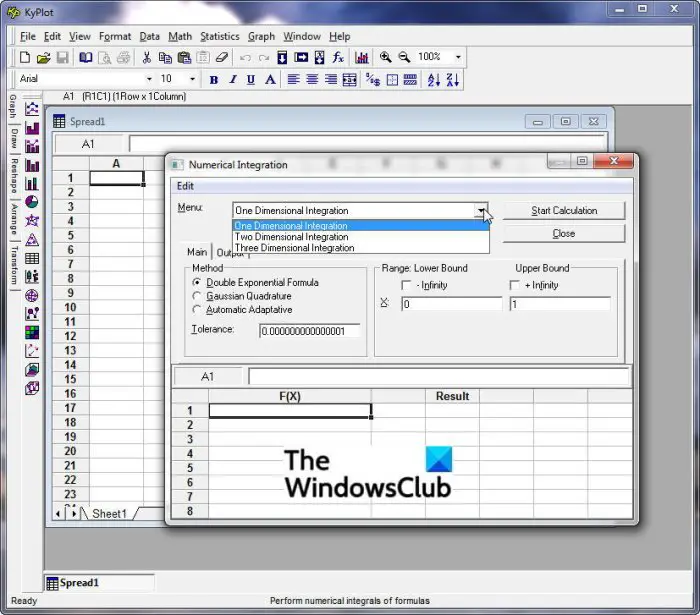Check the + Infinity upper bound box
700x615 pixels.
point(515,285)
